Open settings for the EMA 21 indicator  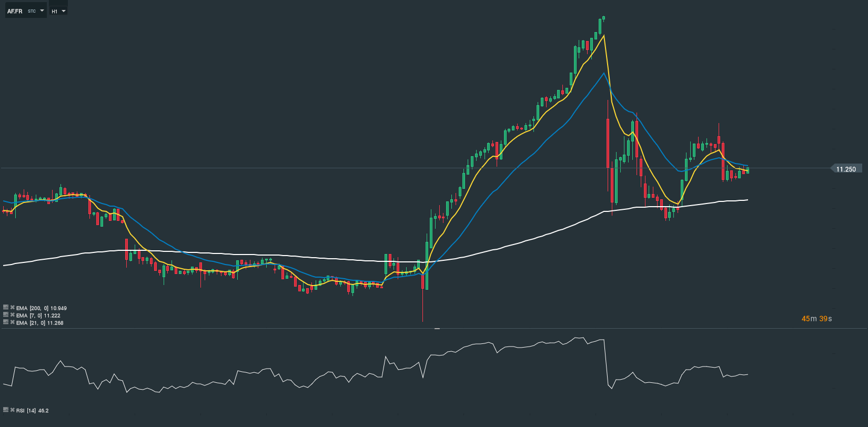pyautogui.click(x=6, y=322)
